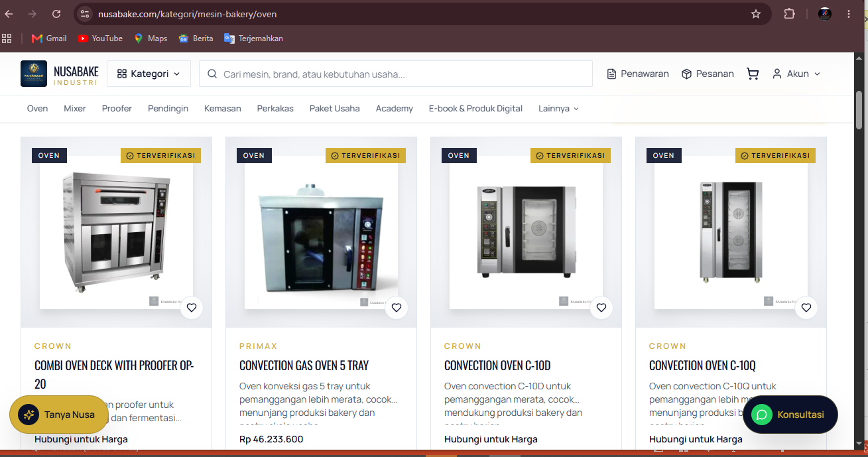
Task: Select the Mixer category menu item
Action: [x=75, y=108]
